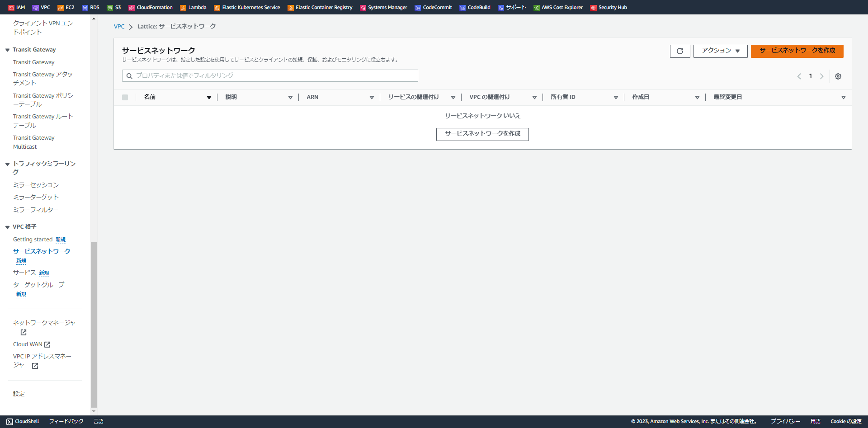Sort by the ARN column arrow
Image resolution: width=868 pixels, height=428 pixels.
pos(372,98)
